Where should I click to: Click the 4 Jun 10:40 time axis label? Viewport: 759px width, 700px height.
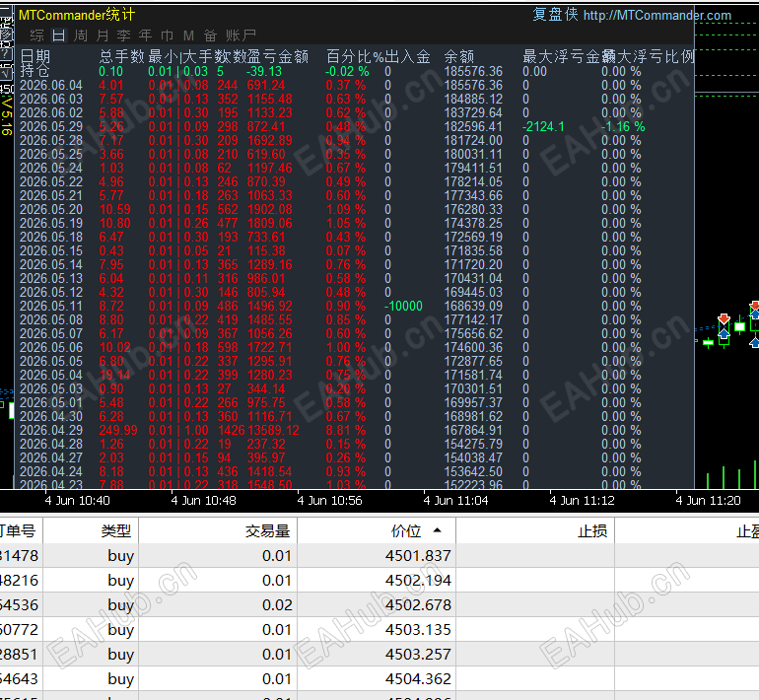(78, 501)
